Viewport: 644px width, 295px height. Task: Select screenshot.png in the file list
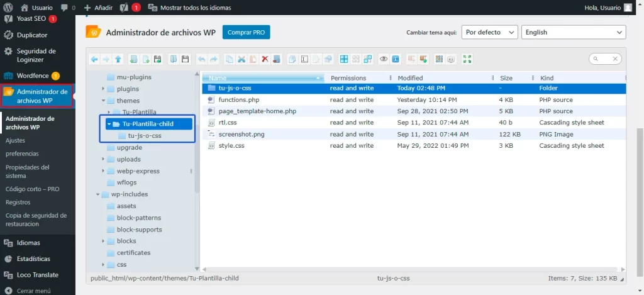point(414,134)
